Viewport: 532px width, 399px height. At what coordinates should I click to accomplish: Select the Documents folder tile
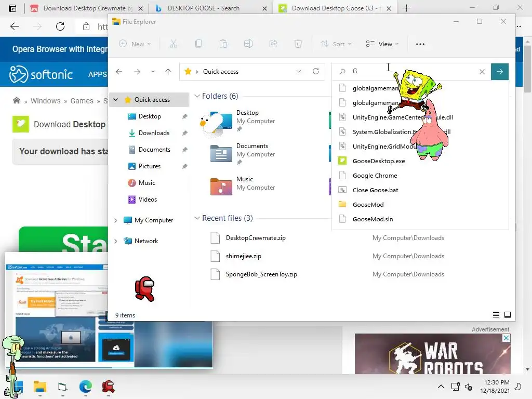(243, 154)
